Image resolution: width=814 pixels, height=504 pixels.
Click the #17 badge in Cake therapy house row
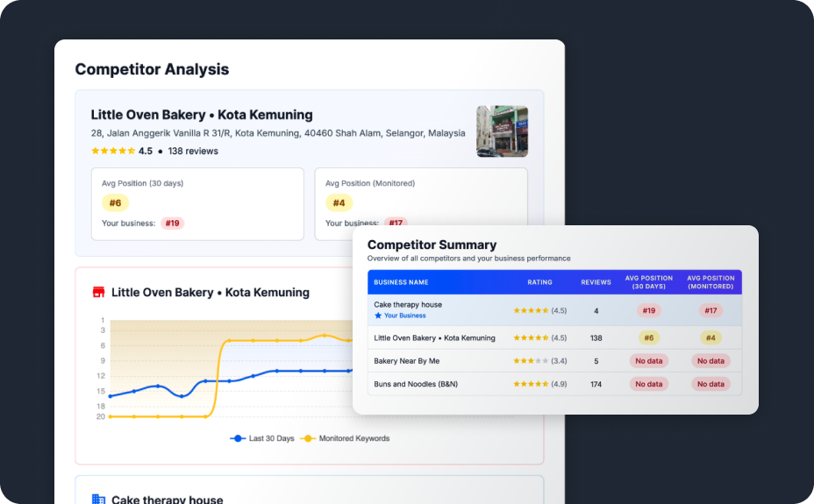tap(710, 310)
